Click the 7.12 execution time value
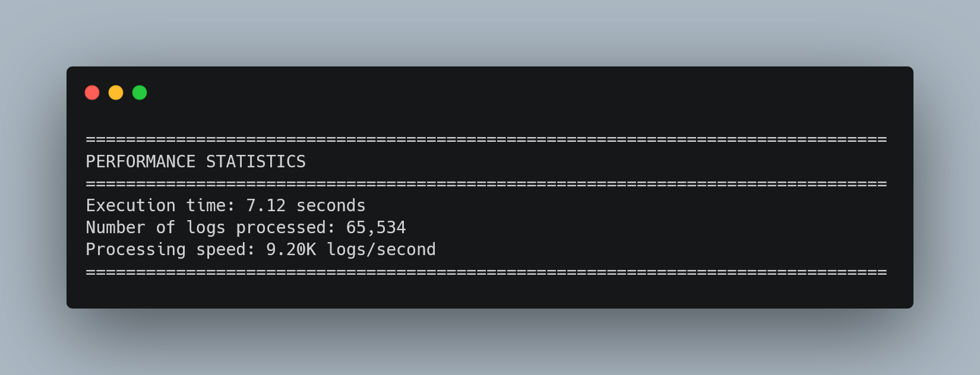Viewport: 980px width, 375px height. click(266, 205)
